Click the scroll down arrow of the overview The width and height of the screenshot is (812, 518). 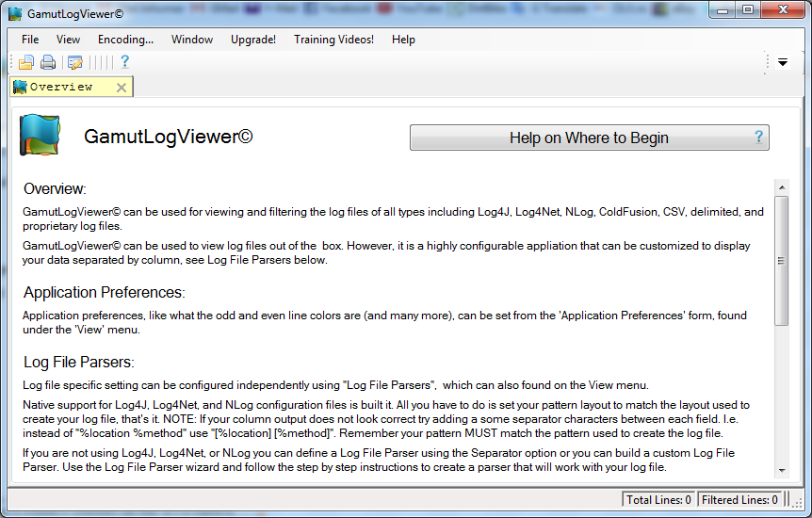click(x=781, y=470)
